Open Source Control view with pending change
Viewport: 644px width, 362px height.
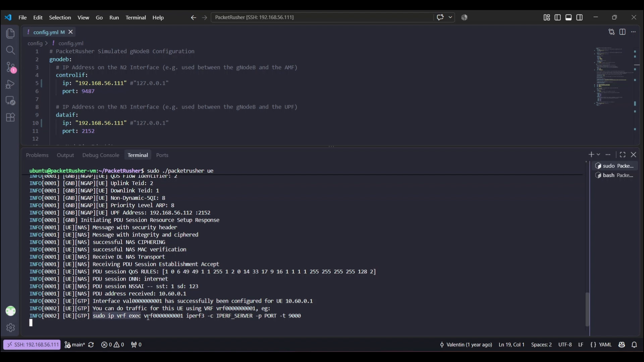pyautogui.click(x=11, y=68)
